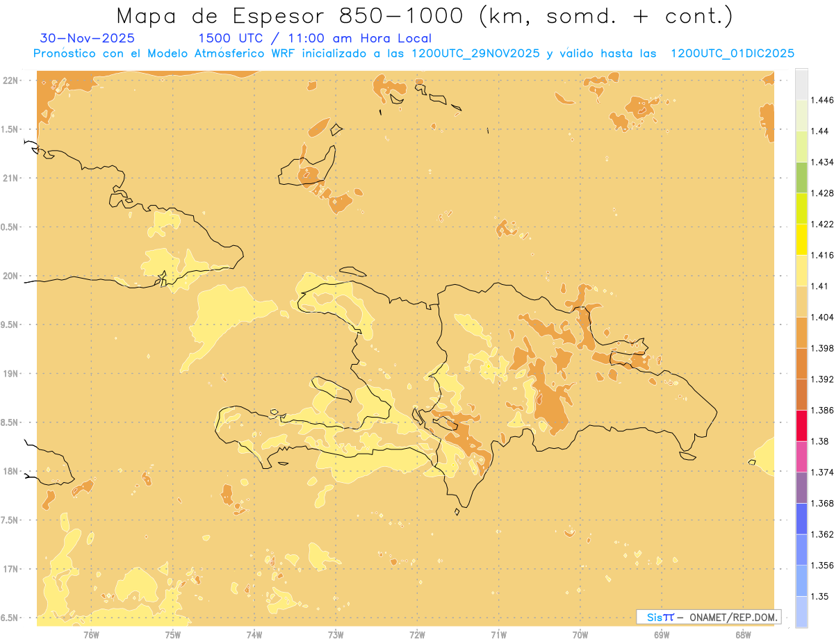Click the color bar value '1.404'
The width and height of the screenshot is (834, 644).
click(x=822, y=317)
